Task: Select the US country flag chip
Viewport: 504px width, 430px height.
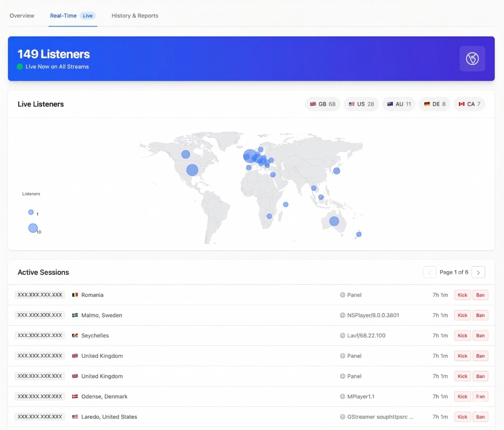Action: tap(361, 104)
